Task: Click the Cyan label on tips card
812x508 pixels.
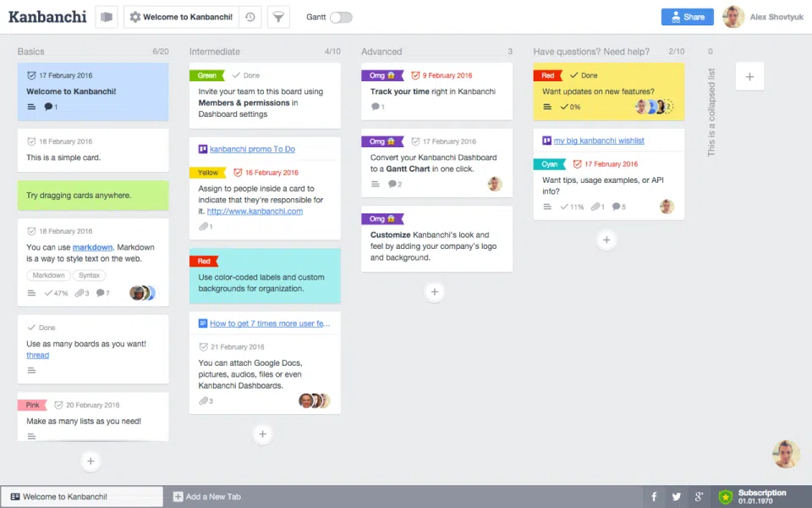Action: (550, 164)
